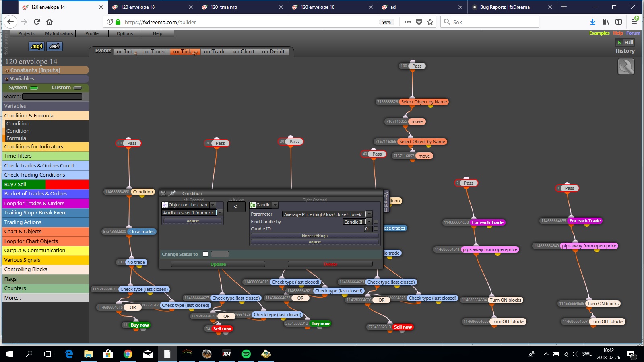
Task: Open the page actions three-dot menu
Action: point(407,22)
